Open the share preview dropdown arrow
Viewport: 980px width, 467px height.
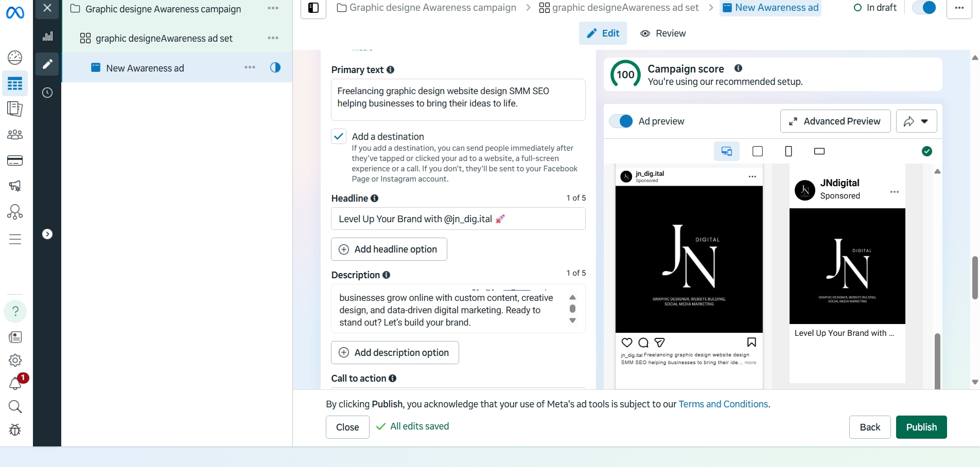coord(924,121)
